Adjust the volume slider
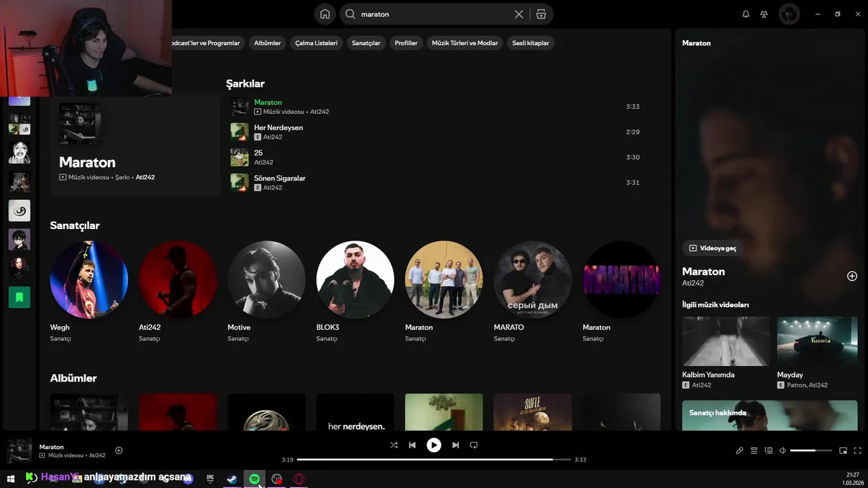Screen dimensions: 868x488 (811, 451)
